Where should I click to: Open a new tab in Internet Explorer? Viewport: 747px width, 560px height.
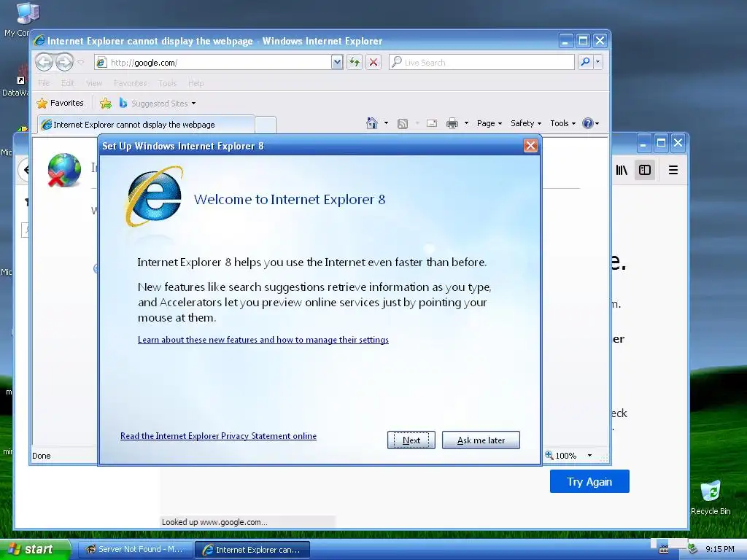[x=266, y=125]
